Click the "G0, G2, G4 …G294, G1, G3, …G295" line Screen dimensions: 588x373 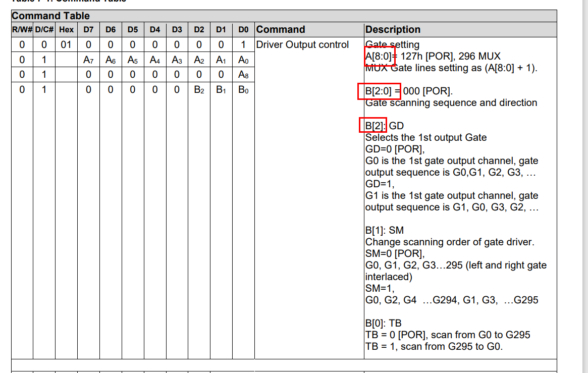(x=452, y=300)
